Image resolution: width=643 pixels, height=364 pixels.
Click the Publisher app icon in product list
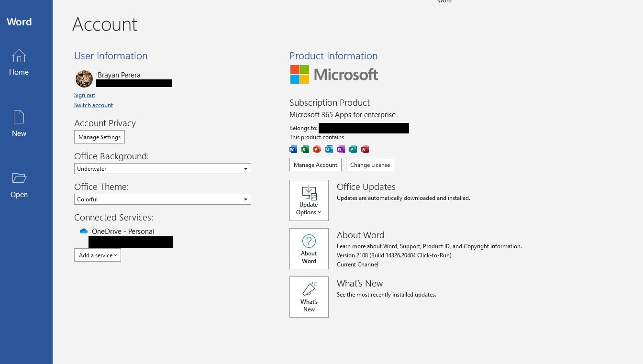point(353,149)
